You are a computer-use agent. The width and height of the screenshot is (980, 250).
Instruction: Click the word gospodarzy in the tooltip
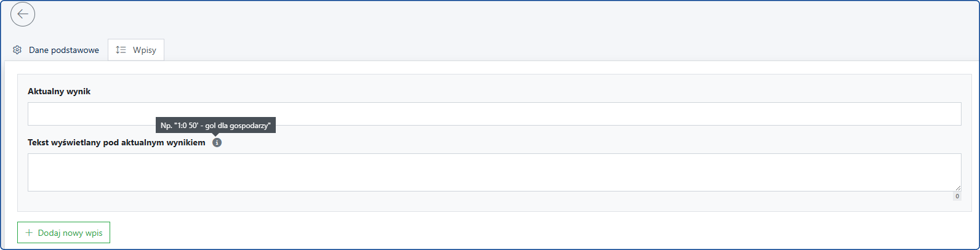click(251, 126)
